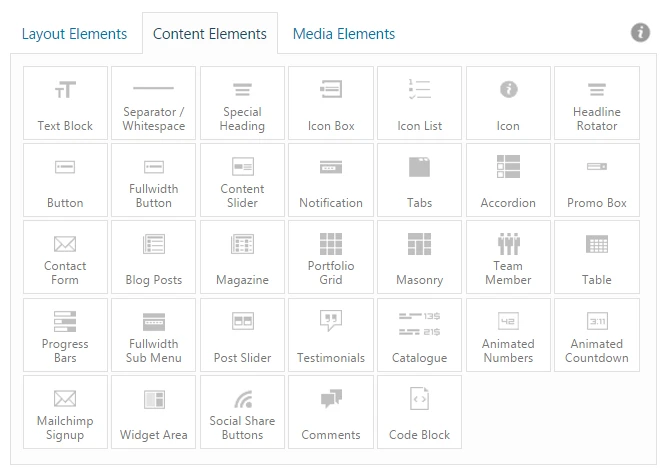
Task: Switch to the Layout Elements tab
Action: (x=74, y=34)
